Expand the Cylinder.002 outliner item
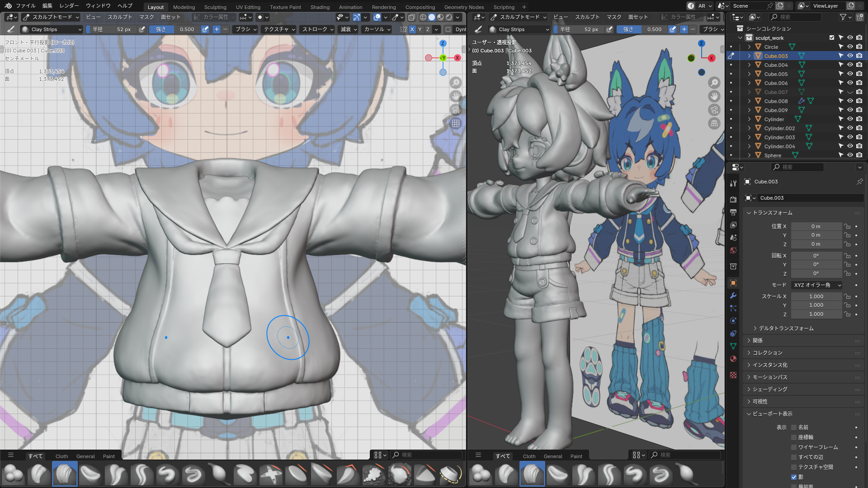868x488 pixels. coord(749,128)
